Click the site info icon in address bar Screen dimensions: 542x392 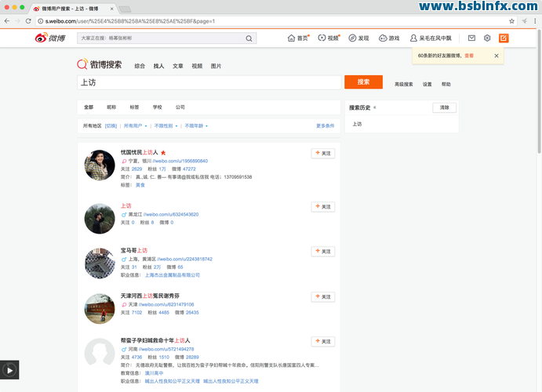[x=41, y=21]
